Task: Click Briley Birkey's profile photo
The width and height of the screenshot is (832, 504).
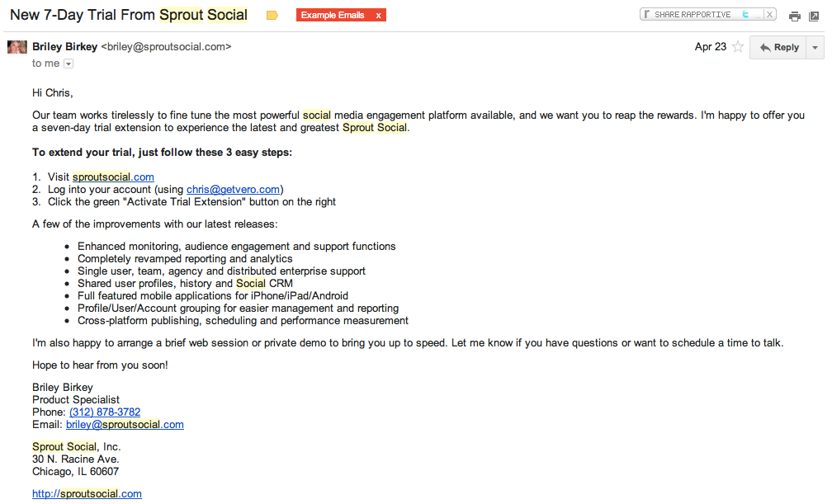Action: 17,47
